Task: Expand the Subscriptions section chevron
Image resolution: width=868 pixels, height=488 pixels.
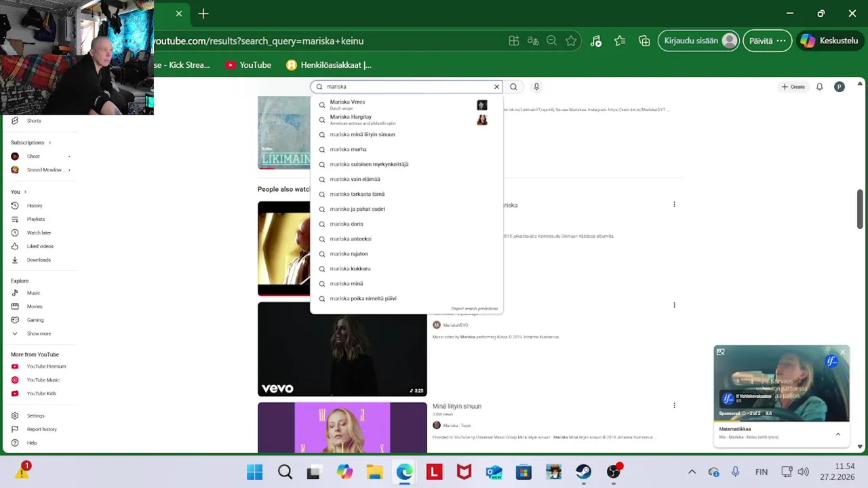Action: coord(50,142)
